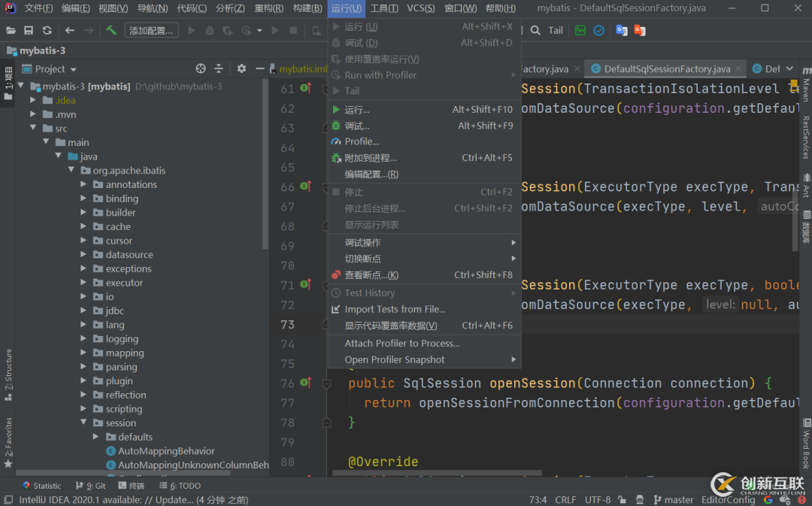Open Project panel settings gear
Screen dimensions: 812x506
coord(241,68)
